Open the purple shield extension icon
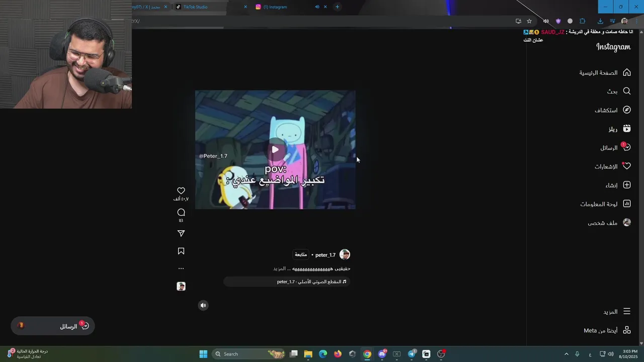 558,21
